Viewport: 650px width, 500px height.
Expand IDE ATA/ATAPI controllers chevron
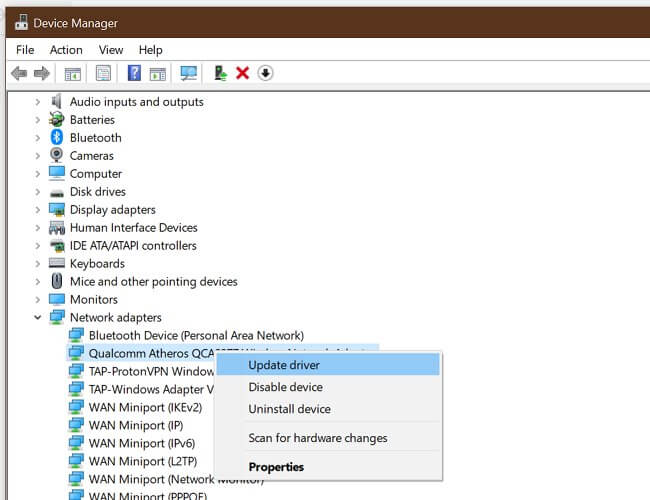[x=38, y=245]
